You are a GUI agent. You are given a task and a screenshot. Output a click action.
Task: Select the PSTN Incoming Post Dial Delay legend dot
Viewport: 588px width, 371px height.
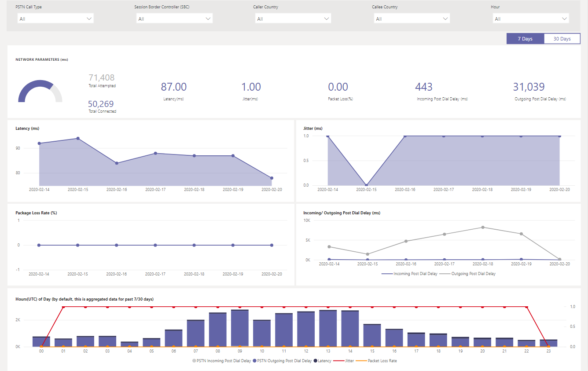tap(194, 360)
